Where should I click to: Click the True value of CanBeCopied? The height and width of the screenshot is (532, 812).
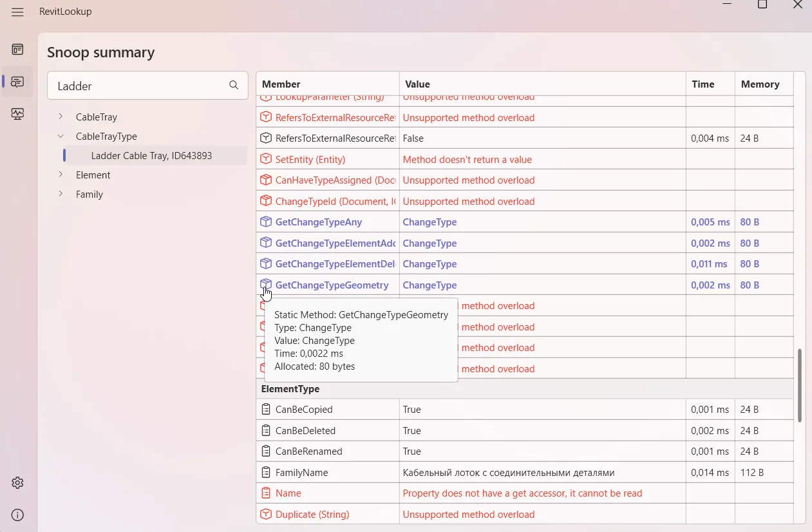tap(411, 410)
